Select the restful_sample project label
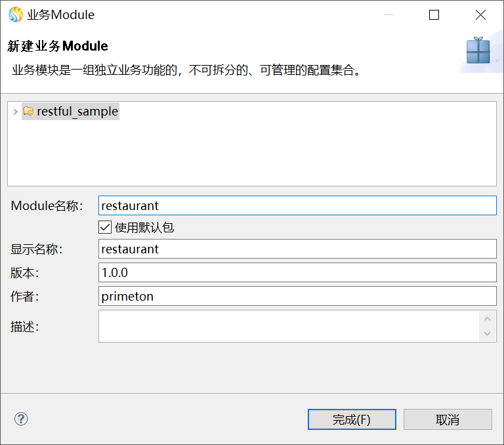Image resolution: width=504 pixels, height=445 pixels. 77,112
